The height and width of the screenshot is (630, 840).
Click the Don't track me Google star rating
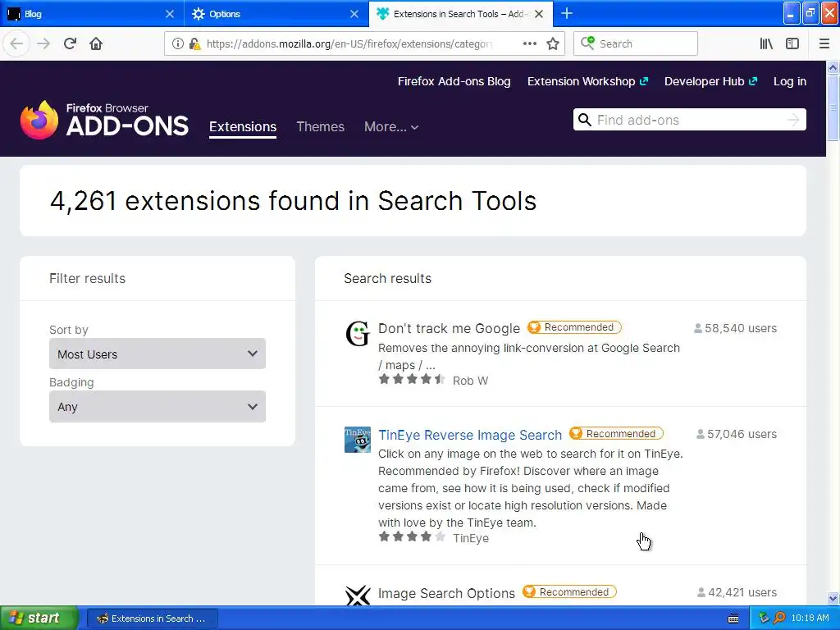(412, 379)
